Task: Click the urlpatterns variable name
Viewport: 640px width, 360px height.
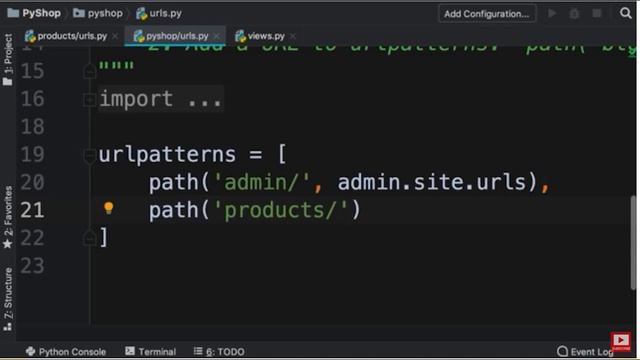Action: pyautogui.click(x=167, y=155)
